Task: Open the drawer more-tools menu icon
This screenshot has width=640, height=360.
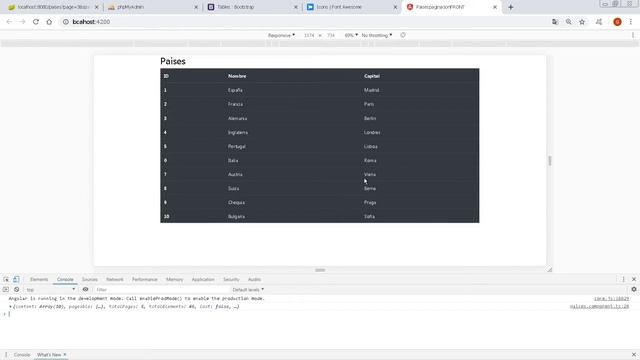Action: [6, 355]
